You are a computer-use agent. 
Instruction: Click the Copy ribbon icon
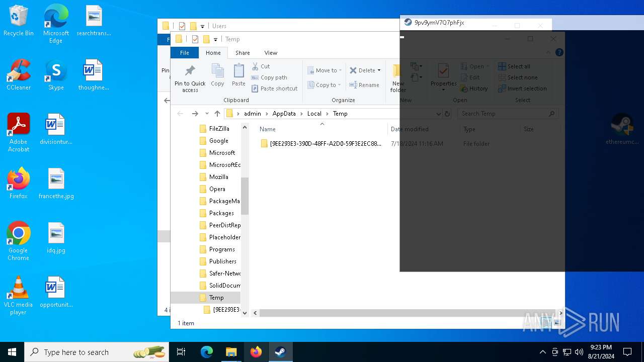tap(217, 75)
